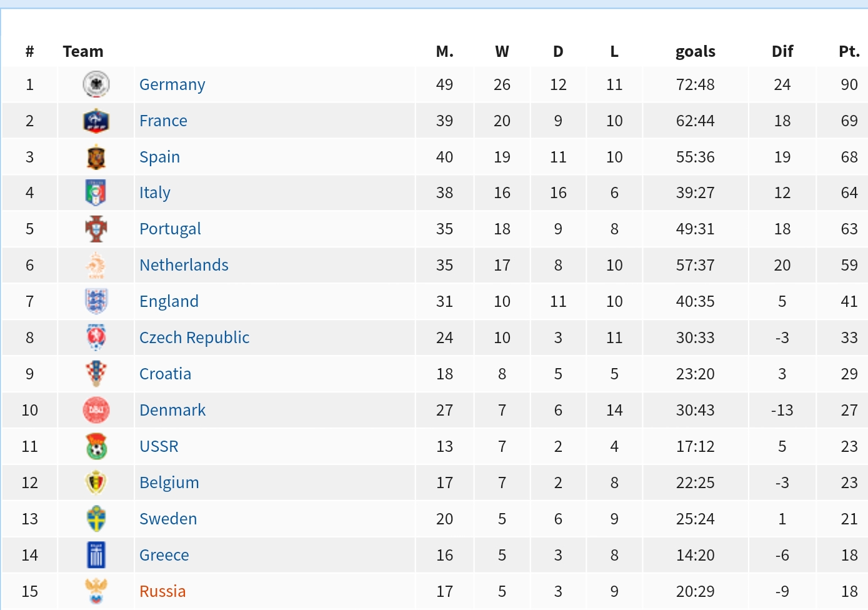Click the Pt. column header

849,51
